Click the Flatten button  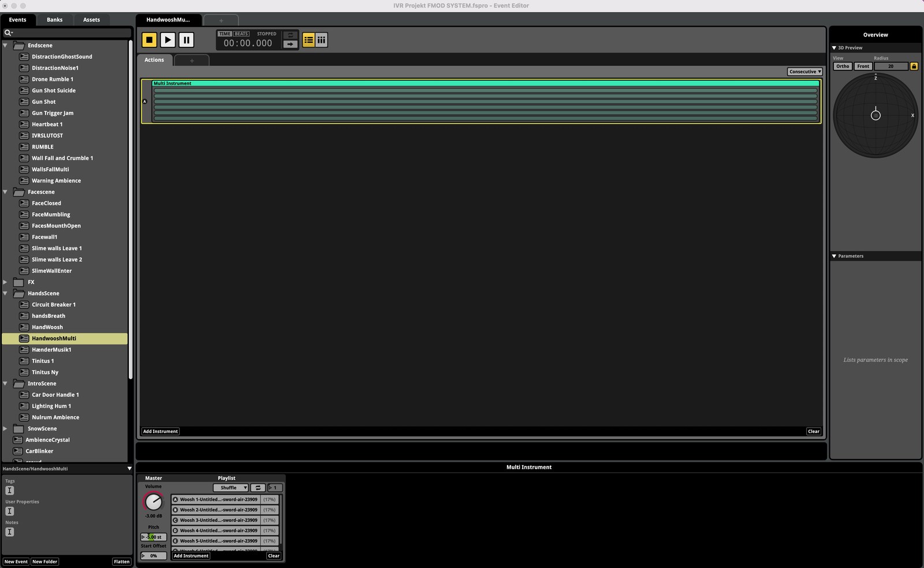122,562
